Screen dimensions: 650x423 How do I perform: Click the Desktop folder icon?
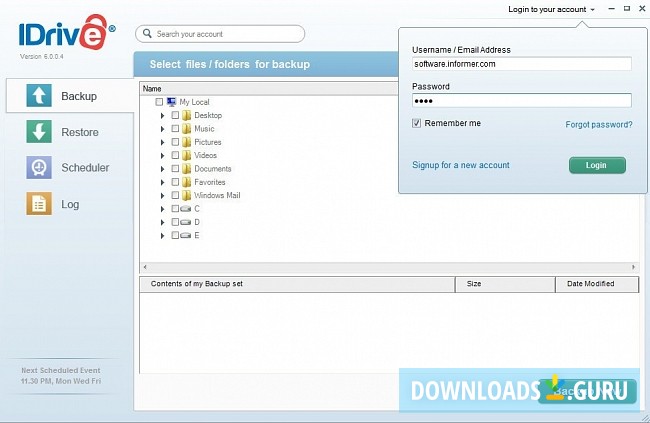(x=187, y=115)
